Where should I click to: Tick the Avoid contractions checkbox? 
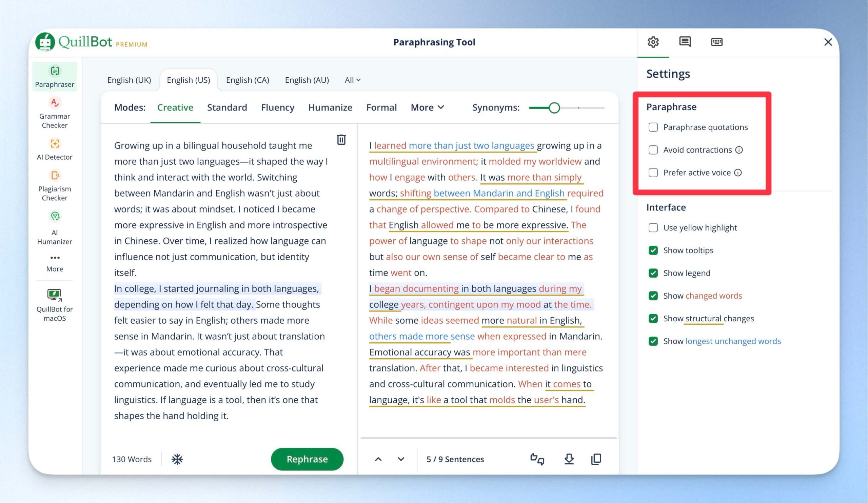point(653,150)
